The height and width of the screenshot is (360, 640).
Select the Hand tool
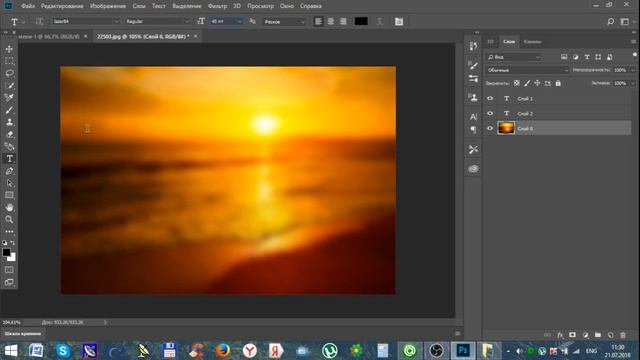click(9, 207)
